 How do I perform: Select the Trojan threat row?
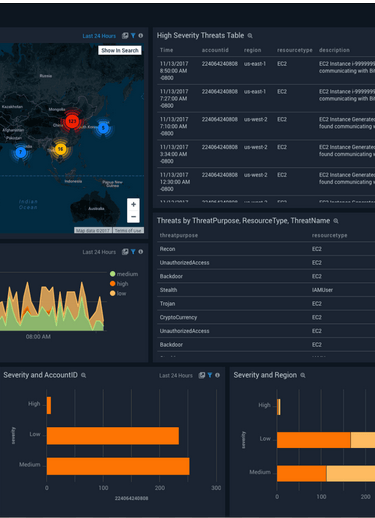coord(266,304)
